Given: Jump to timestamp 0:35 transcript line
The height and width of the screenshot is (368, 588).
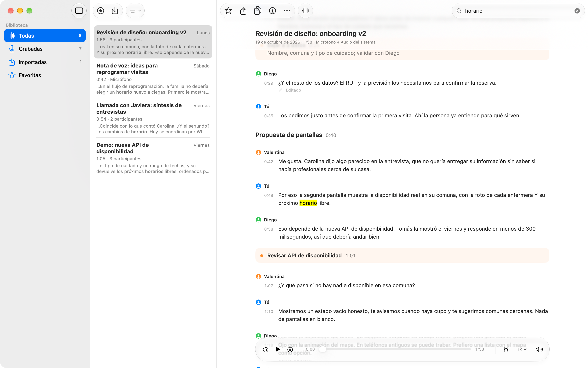Looking at the screenshot, I should 268,116.
